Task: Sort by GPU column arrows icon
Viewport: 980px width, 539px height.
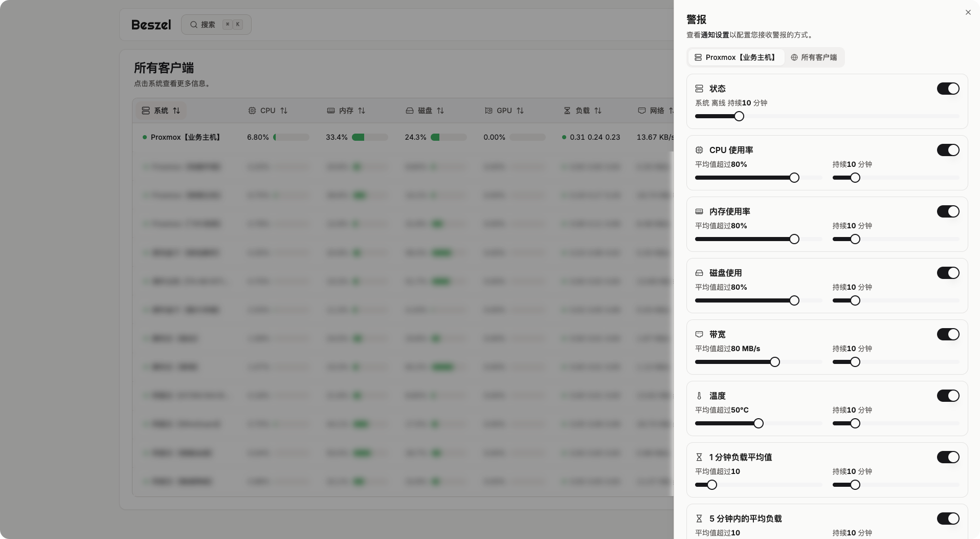Action: pyautogui.click(x=520, y=111)
